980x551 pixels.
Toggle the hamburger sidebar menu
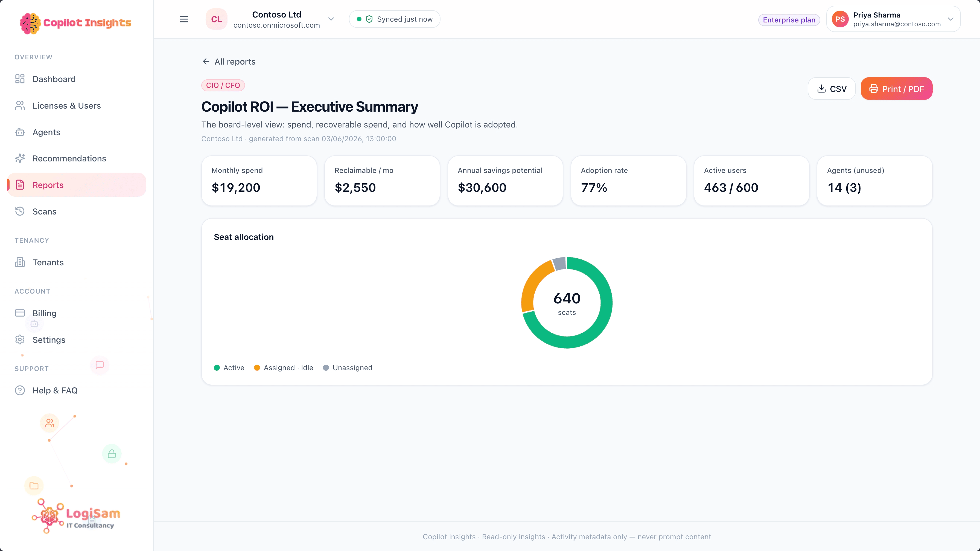pos(184,19)
